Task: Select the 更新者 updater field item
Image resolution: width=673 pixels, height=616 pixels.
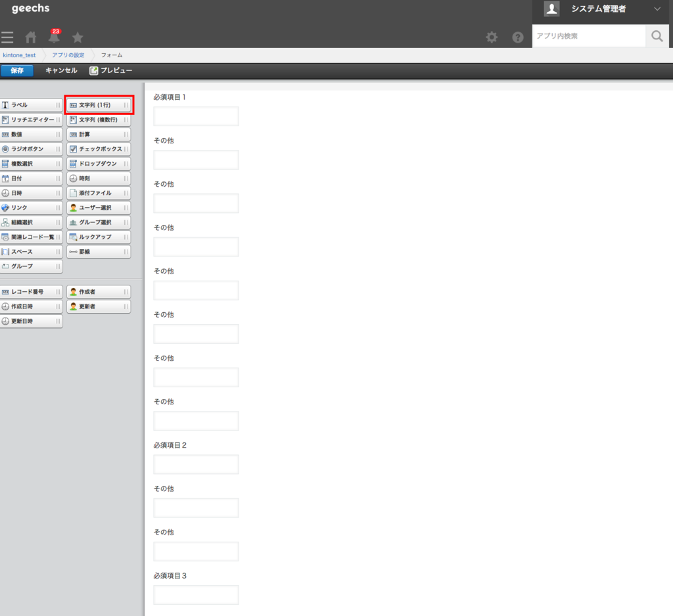Action: coord(99,306)
